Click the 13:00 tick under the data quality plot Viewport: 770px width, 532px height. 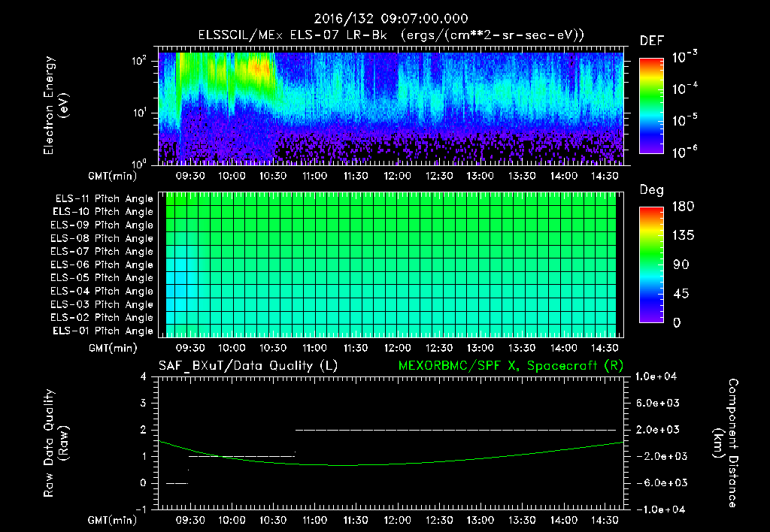click(x=480, y=520)
